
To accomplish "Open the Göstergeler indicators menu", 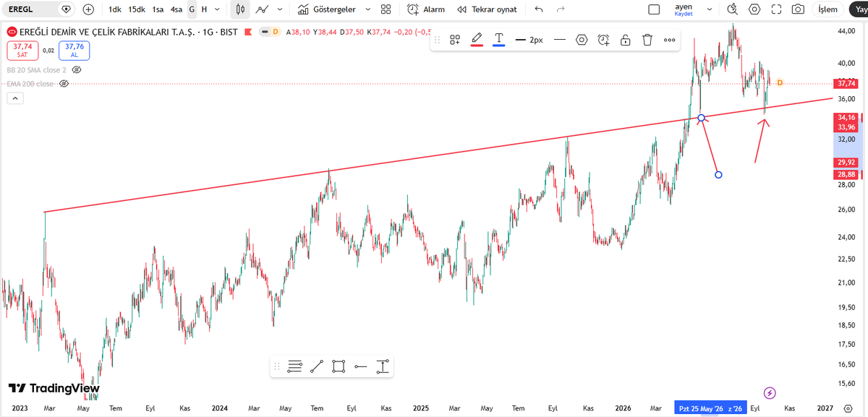I will (x=326, y=9).
